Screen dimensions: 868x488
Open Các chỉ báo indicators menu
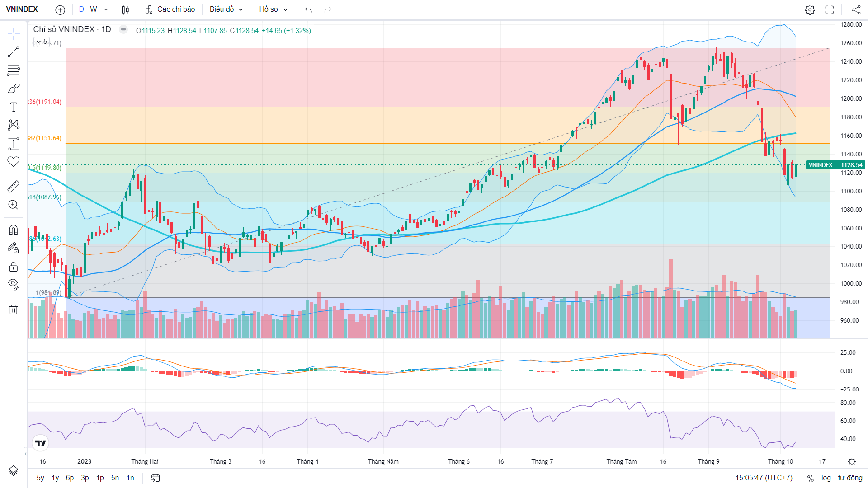[x=170, y=9]
